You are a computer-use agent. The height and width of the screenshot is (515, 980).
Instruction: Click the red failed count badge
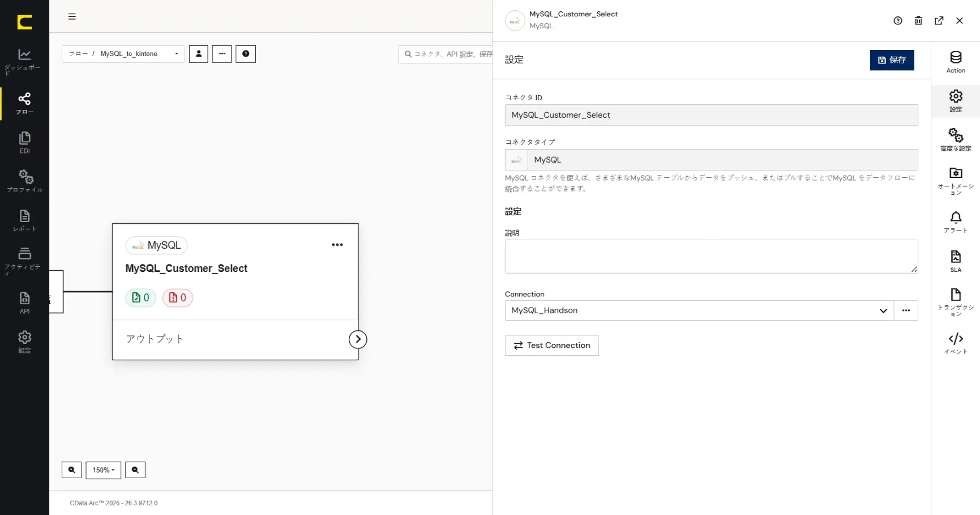pyautogui.click(x=178, y=297)
